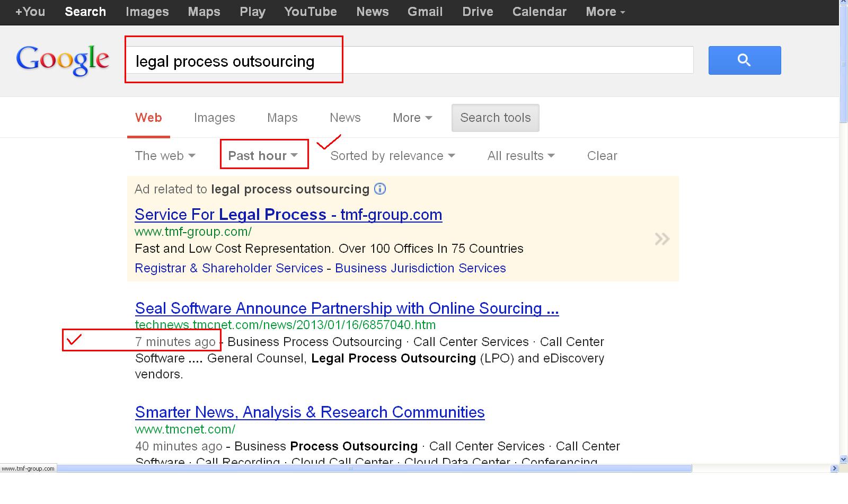Open the All results dropdown

(521, 156)
